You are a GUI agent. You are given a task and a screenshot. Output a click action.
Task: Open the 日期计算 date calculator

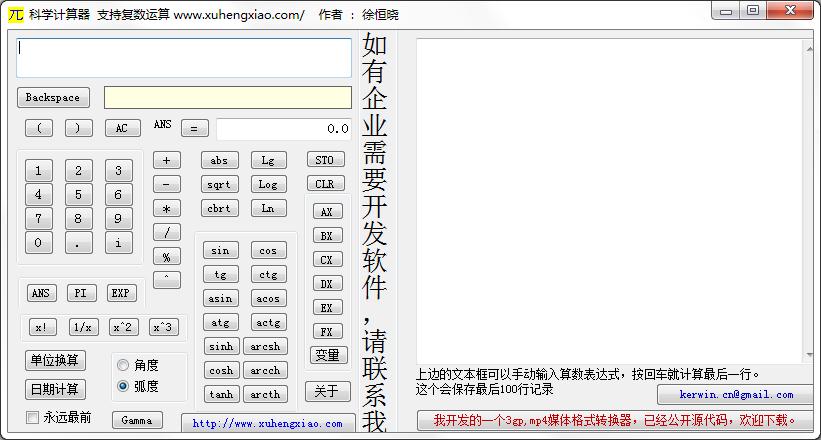click(55, 389)
